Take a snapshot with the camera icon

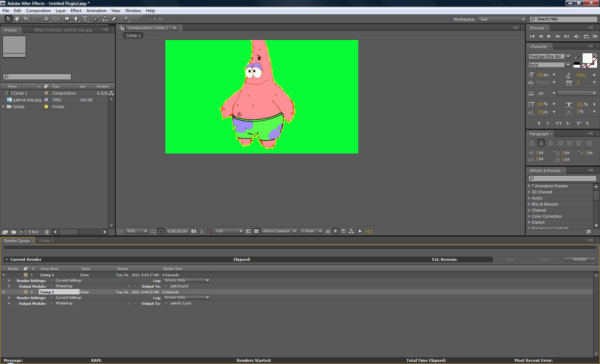(194, 231)
